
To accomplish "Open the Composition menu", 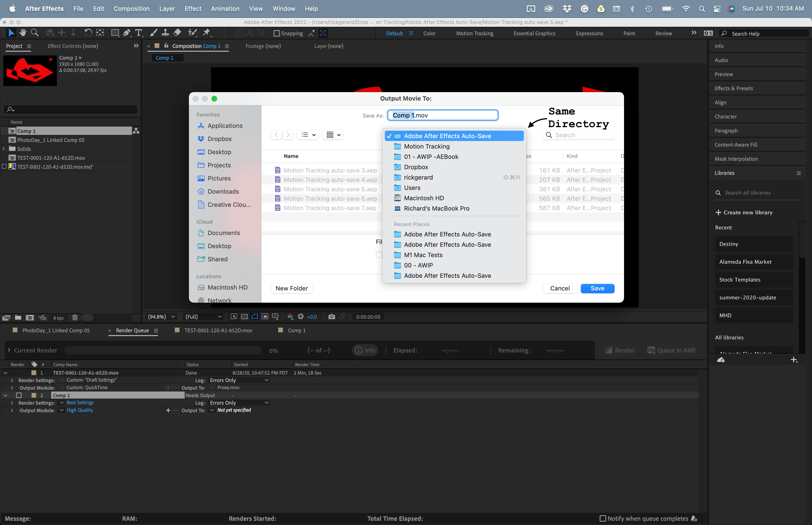I will point(132,8).
